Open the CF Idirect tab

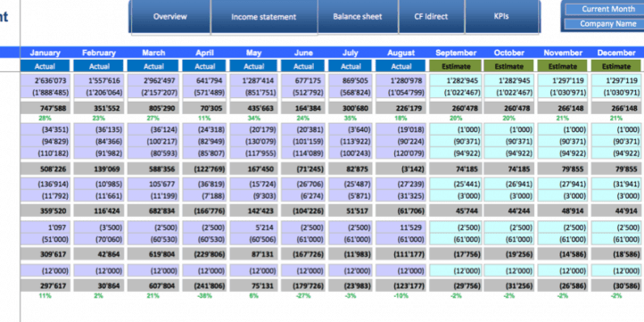(x=431, y=17)
